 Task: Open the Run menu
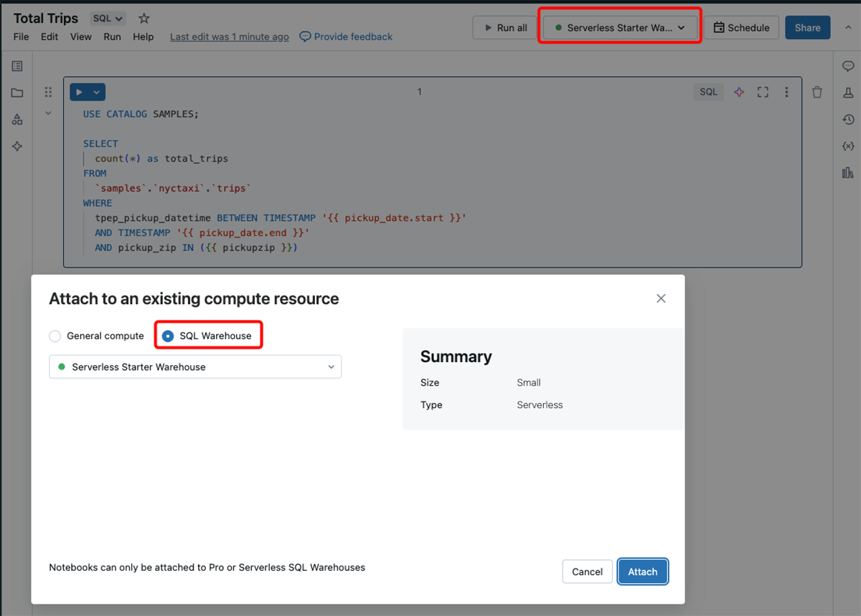(112, 37)
